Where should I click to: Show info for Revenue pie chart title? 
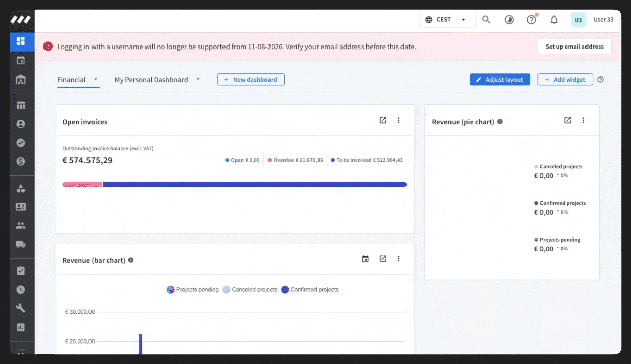[500, 122]
